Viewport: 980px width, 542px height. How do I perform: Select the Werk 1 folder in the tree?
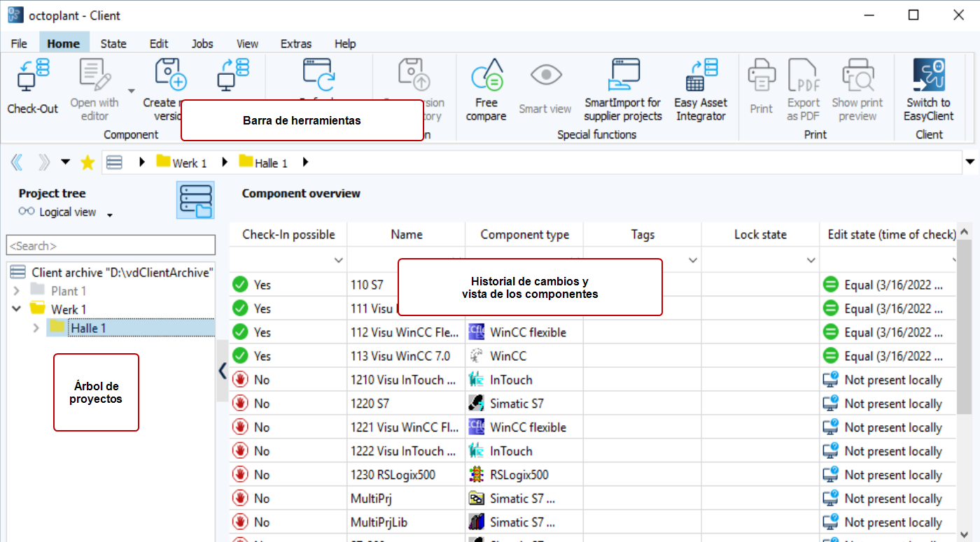pyautogui.click(x=59, y=309)
